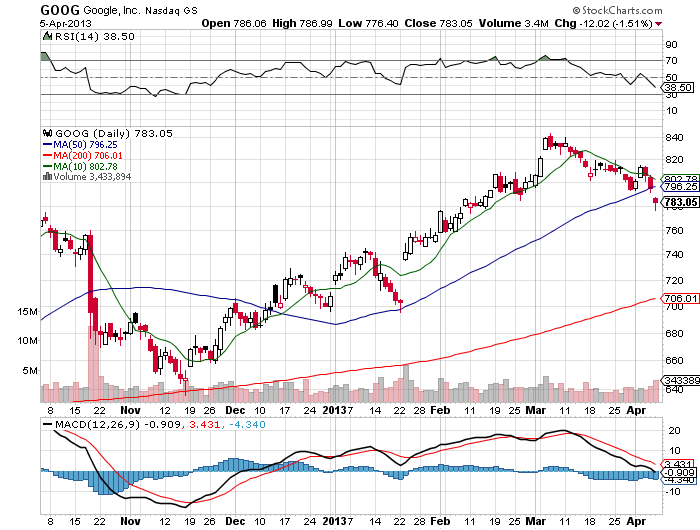Click the 90 RSI axis label
Image resolution: width=700 pixels, height=530 pixels.
[x=672, y=44]
